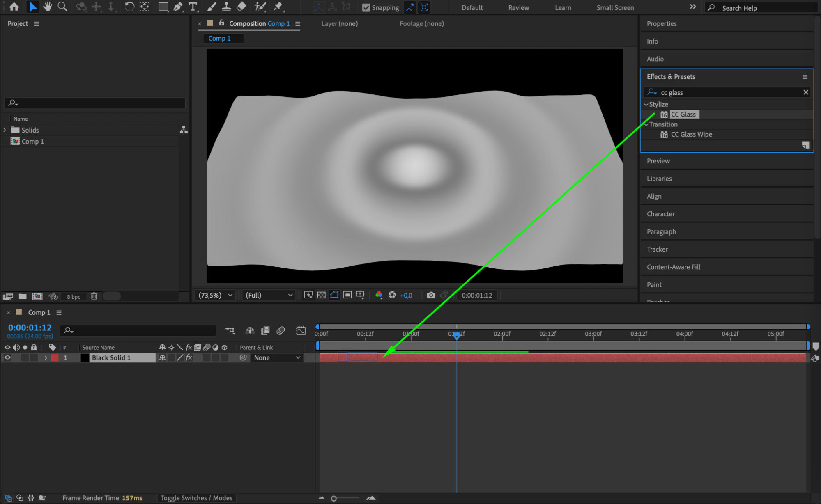
Task: Select the Hand tool
Action: pos(48,7)
